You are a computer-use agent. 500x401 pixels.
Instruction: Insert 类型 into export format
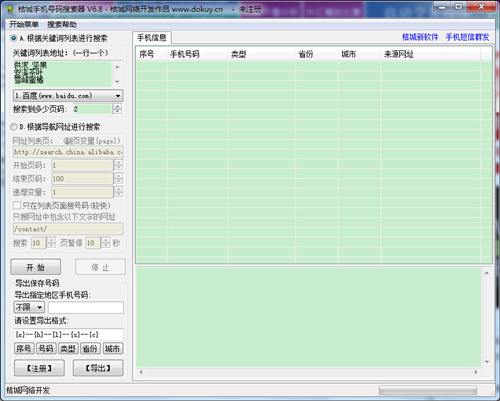[68, 349]
